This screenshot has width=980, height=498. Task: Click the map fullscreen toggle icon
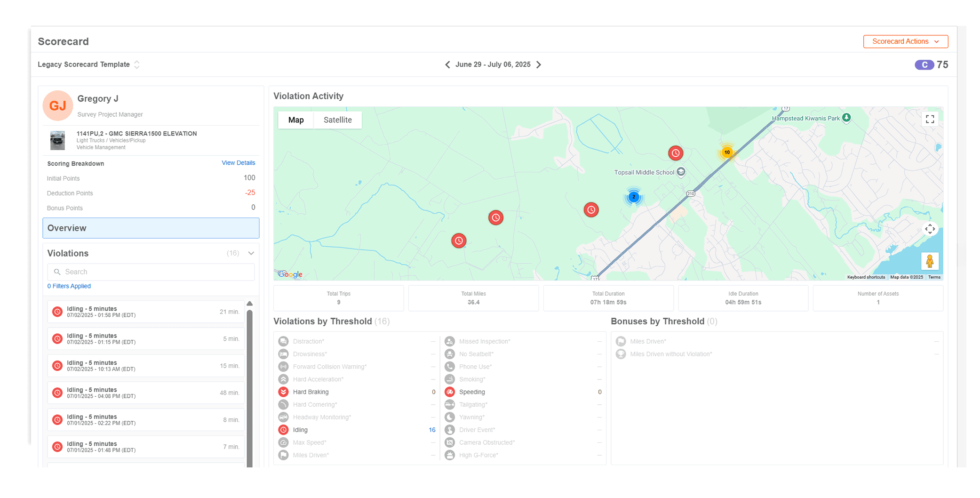[x=930, y=119]
